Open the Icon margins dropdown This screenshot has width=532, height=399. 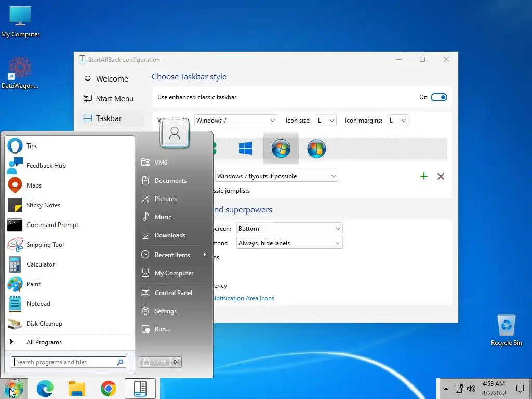point(397,121)
